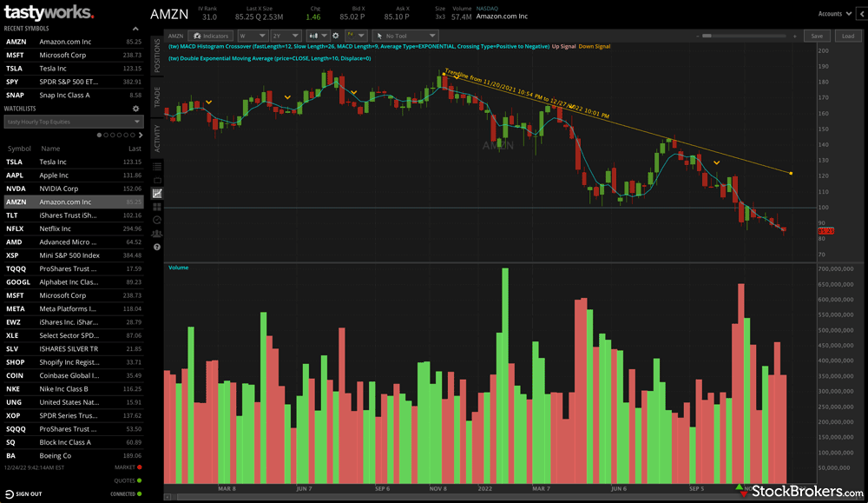
Task: Click MACD Histogram Crossover study label
Action: coord(358,47)
